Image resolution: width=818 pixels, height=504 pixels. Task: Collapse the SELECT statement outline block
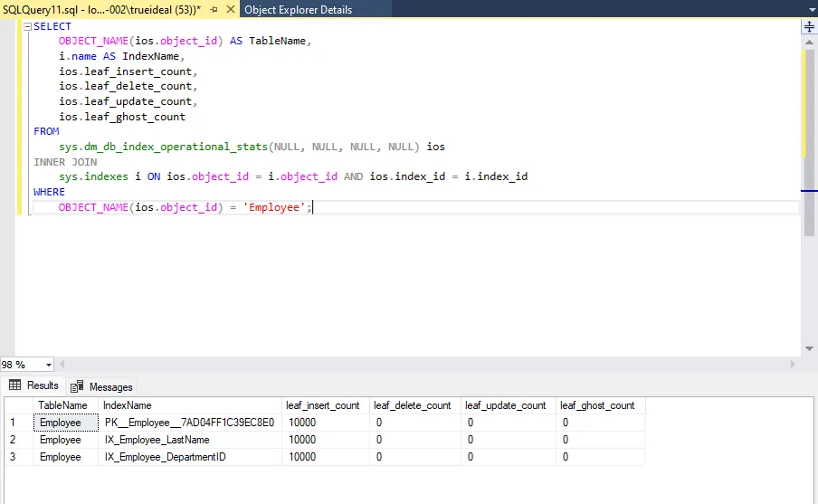pos(26,27)
